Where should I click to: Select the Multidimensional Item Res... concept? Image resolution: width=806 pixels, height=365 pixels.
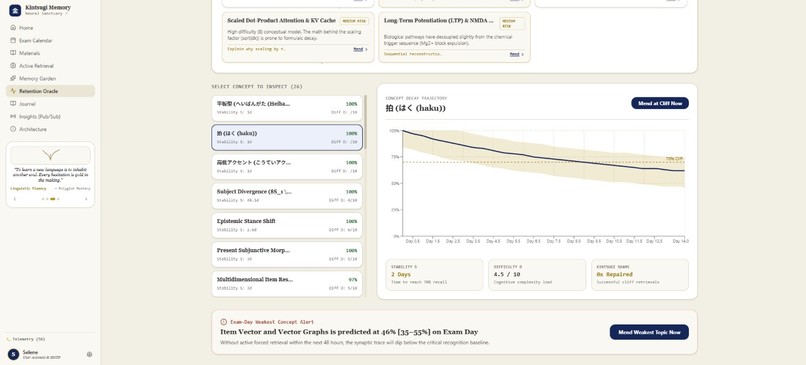(x=287, y=284)
